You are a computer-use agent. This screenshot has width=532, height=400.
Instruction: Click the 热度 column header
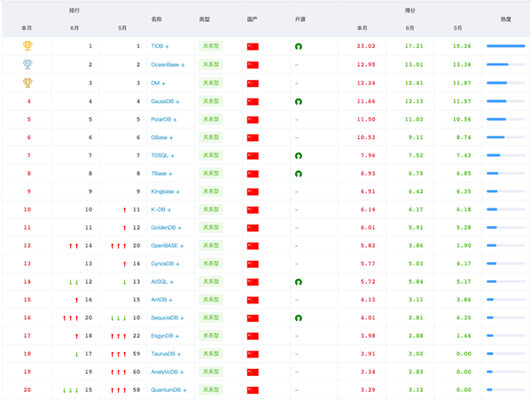[x=505, y=18]
